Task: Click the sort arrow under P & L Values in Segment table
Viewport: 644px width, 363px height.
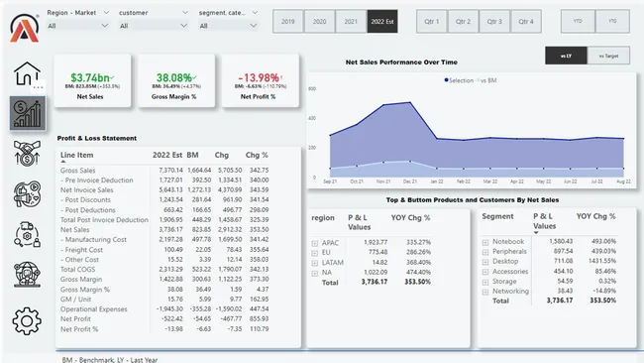Action: click(536, 233)
